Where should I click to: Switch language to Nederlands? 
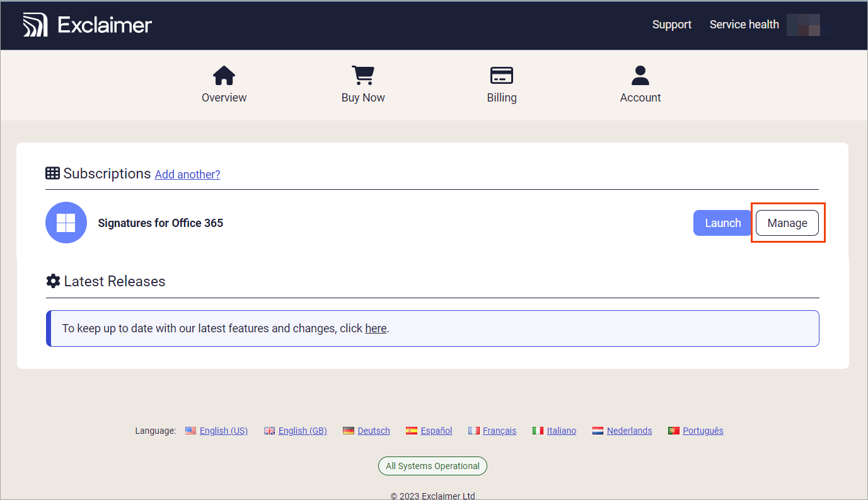(630, 430)
